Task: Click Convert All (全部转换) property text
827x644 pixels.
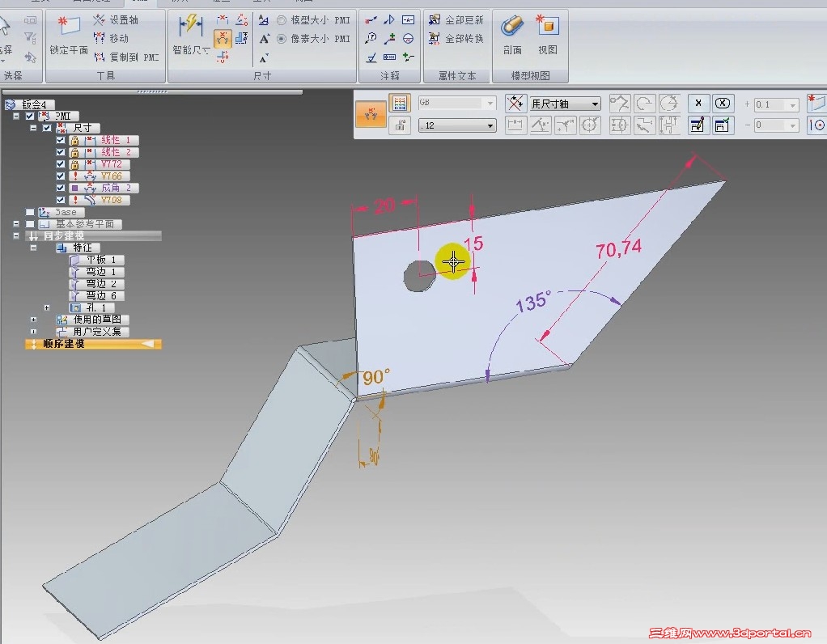Action: [x=456, y=39]
